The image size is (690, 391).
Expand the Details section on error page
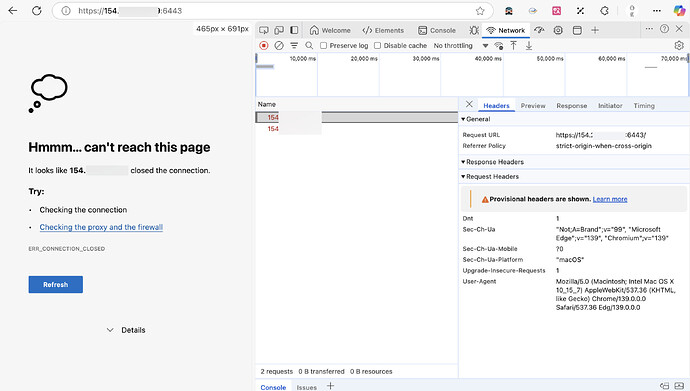[126, 330]
